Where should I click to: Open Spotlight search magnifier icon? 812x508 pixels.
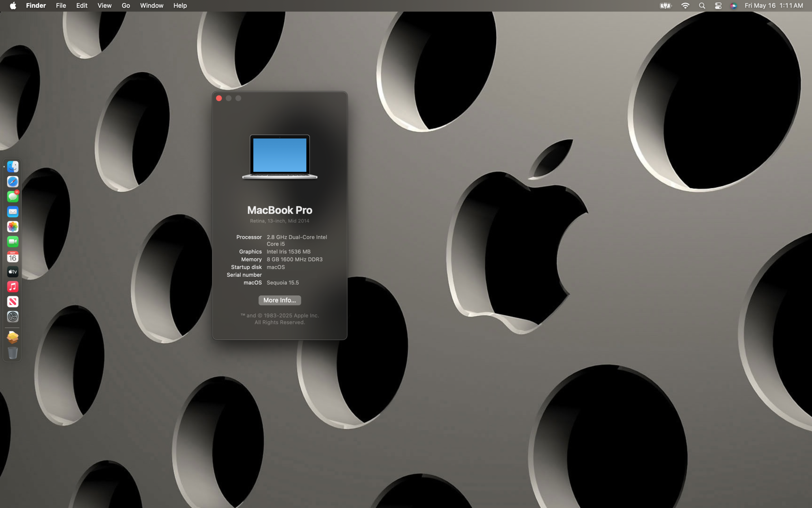[702, 6]
